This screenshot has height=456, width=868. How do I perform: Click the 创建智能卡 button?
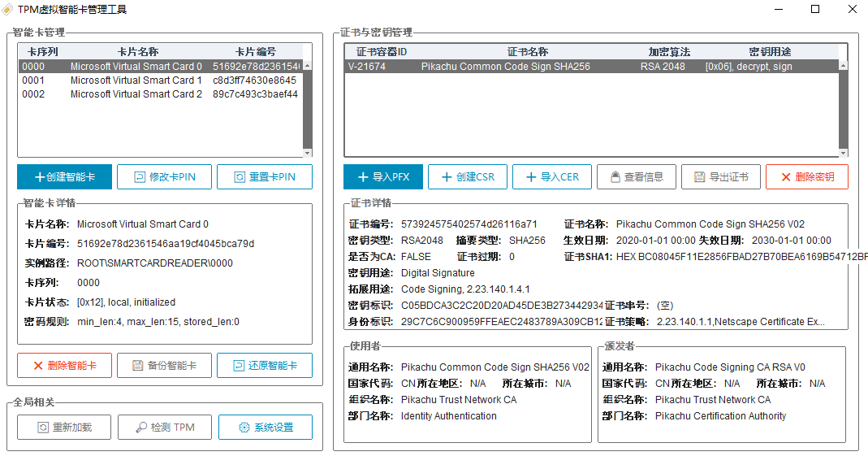(x=64, y=176)
